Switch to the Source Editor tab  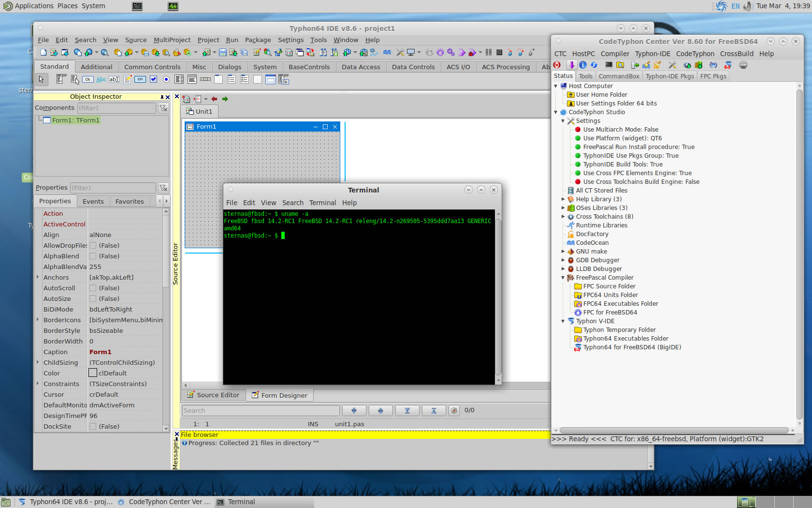pyautogui.click(x=213, y=395)
